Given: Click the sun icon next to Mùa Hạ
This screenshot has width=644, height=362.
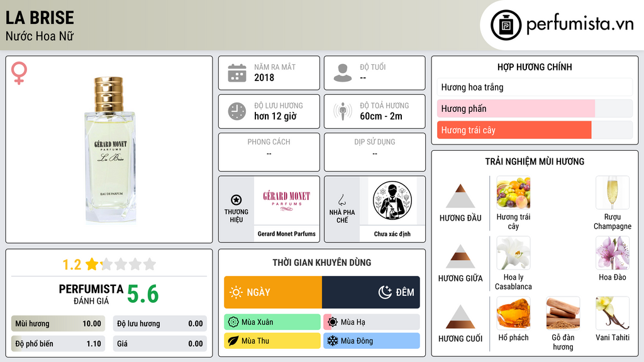Looking at the screenshot, I should 333,322.
